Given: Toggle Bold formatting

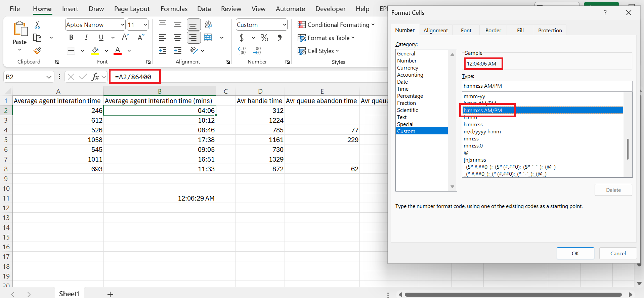Looking at the screenshot, I should [x=71, y=38].
